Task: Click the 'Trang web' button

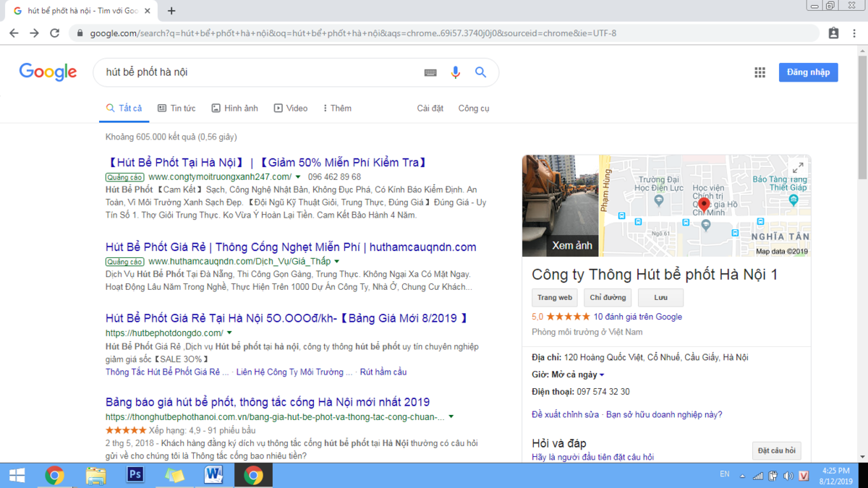Action: click(x=555, y=298)
